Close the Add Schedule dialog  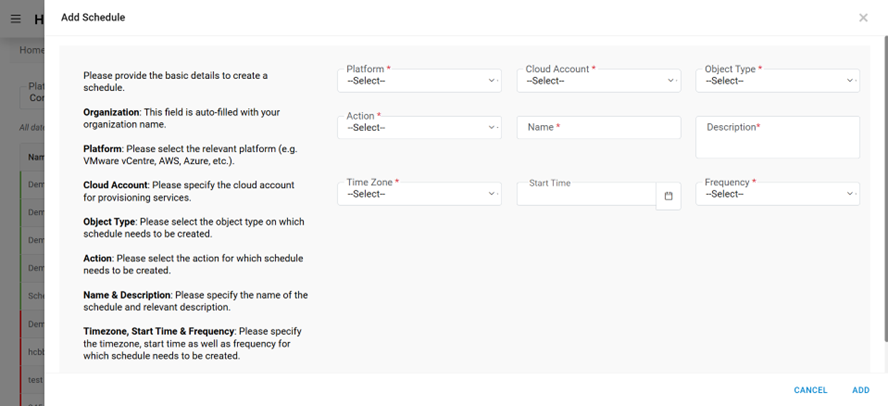coord(863,18)
